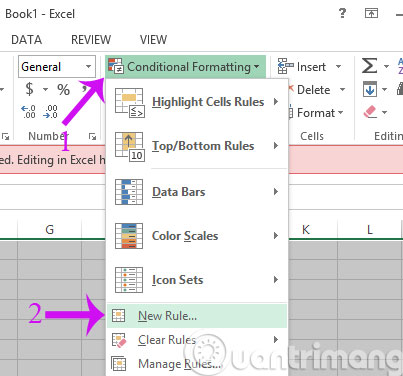Switch to the REVIEW ribbon tab

(x=91, y=40)
